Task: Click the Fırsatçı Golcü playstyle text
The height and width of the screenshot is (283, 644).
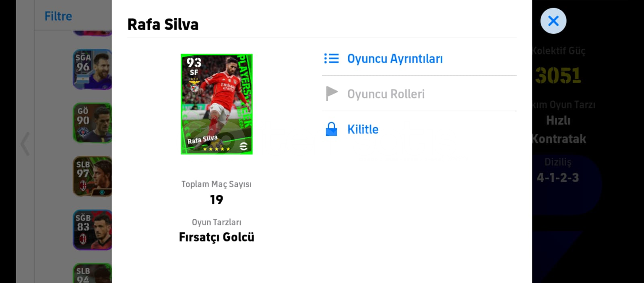Action: pyautogui.click(x=217, y=237)
